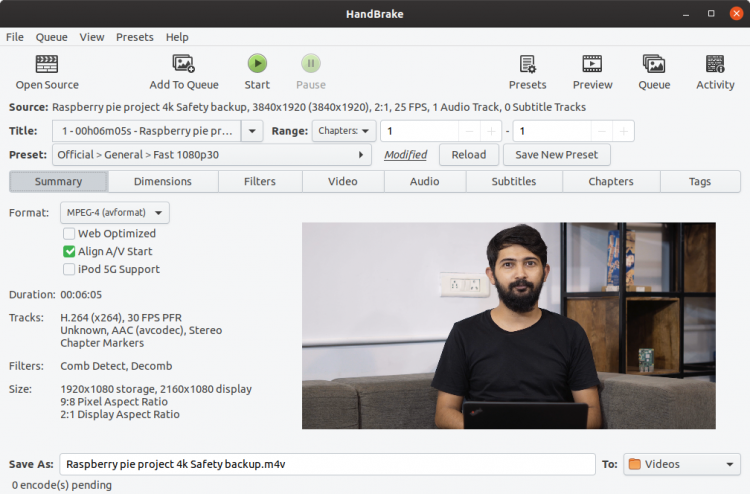This screenshot has width=750, height=494.
Task: Click the Add To Queue icon
Action: [x=184, y=64]
